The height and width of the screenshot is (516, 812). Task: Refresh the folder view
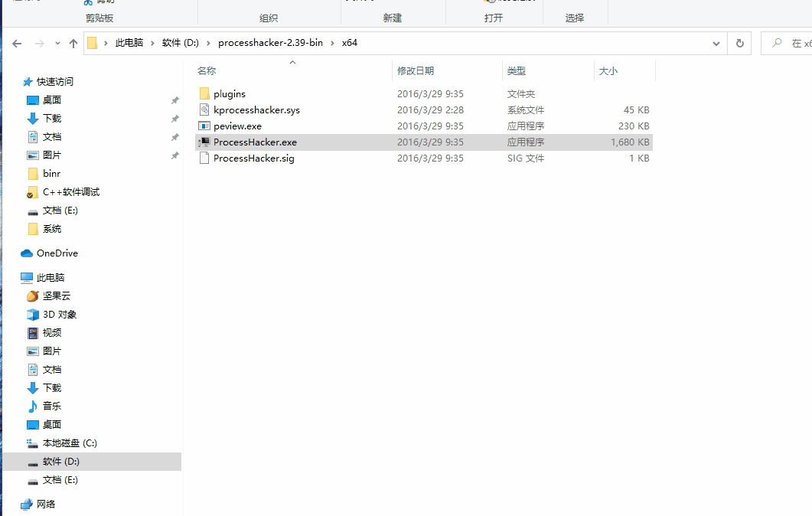tap(739, 43)
